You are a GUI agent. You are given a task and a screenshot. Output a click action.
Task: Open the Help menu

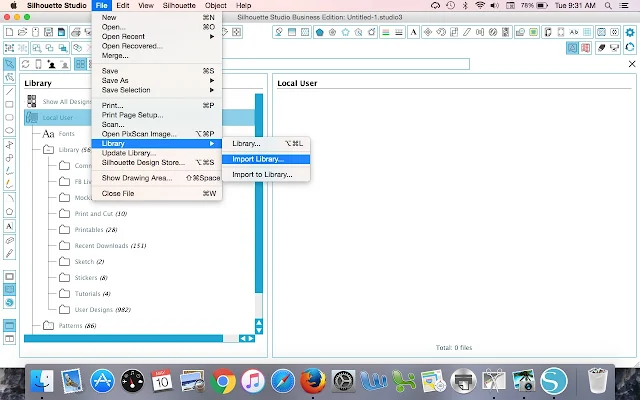pyautogui.click(x=243, y=5)
